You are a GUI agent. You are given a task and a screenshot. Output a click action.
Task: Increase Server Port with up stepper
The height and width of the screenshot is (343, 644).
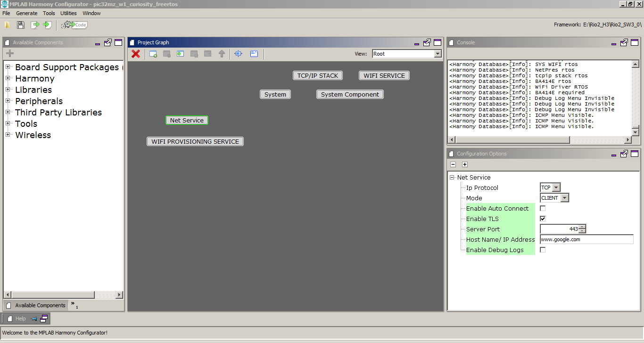(x=582, y=227)
